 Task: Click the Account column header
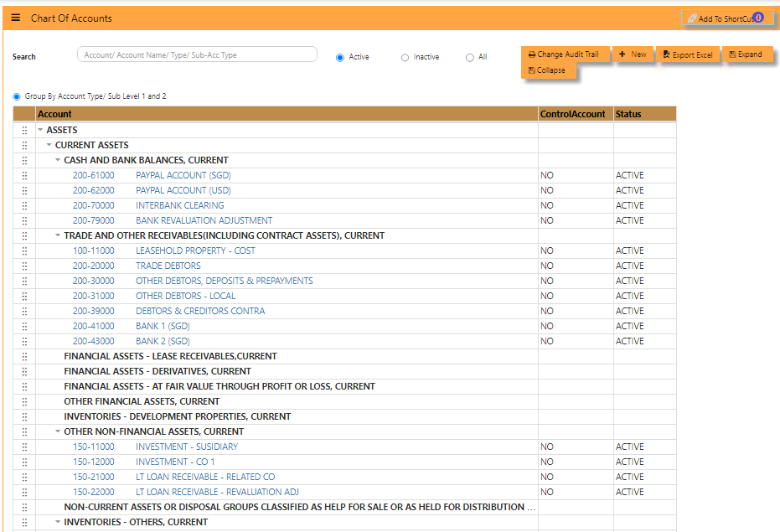point(287,114)
